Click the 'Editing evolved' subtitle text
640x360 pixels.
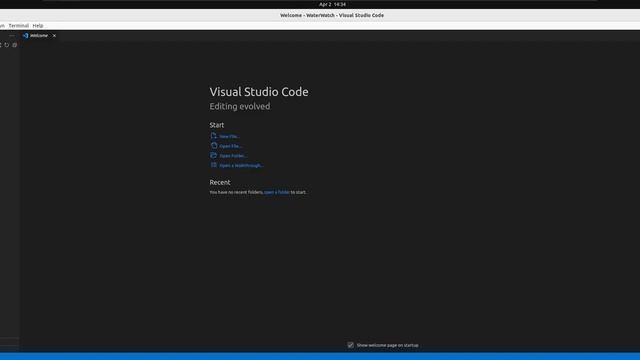(240, 106)
